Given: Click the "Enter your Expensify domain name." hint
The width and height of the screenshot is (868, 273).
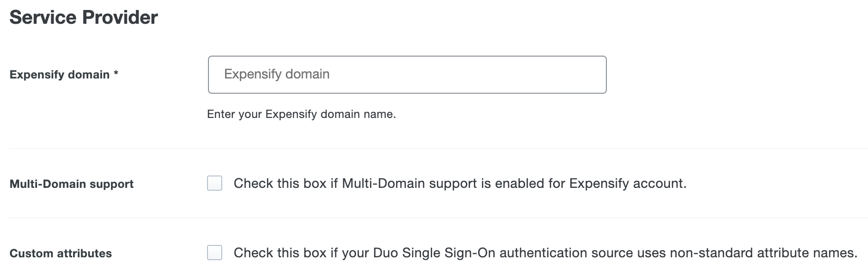Looking at the screenshot, I should click(x=301, y=114).
